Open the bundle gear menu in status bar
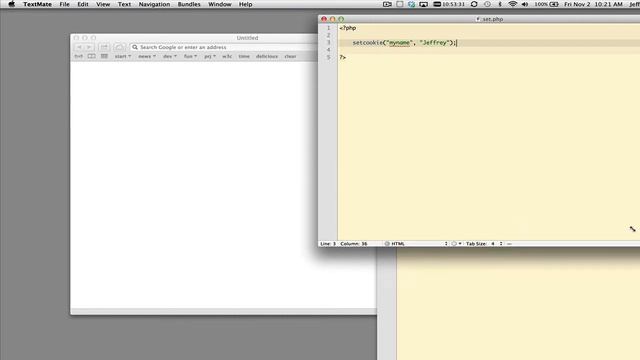This screenshot has width=640, height=360. 456,244
